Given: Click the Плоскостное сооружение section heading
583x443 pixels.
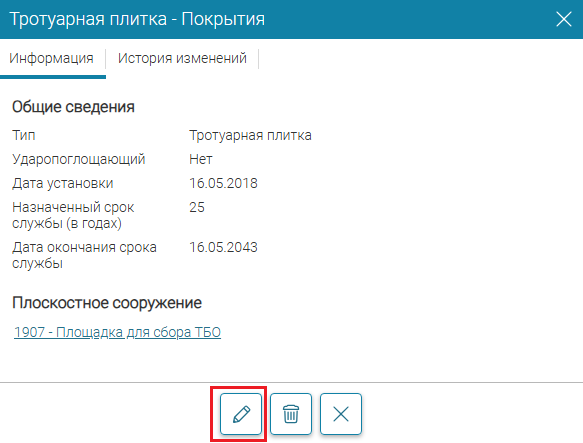Looking at the screenshot, I should click(x=107, y=303).
